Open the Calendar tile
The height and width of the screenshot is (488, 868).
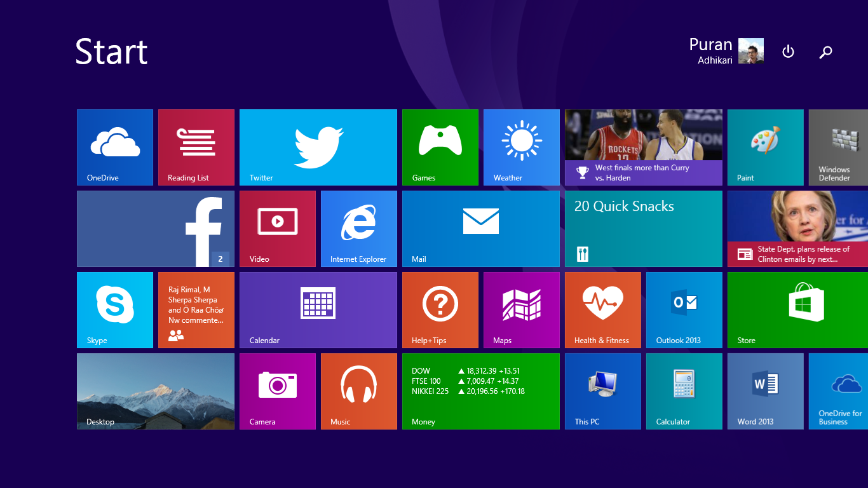(318, 310)
